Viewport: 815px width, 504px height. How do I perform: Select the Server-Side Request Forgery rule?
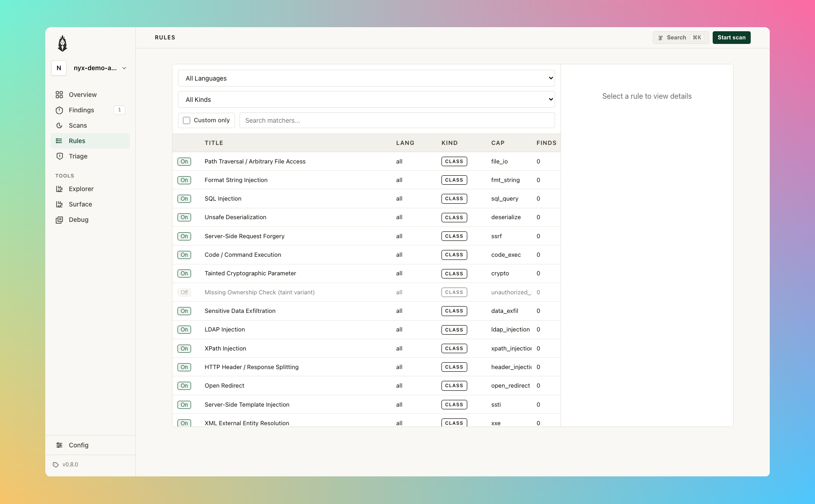pyautogui.click(x=366, y=236)
